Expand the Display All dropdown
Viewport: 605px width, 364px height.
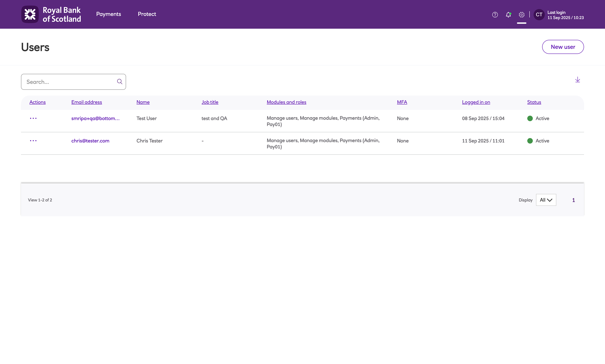[x=546, y=200]
